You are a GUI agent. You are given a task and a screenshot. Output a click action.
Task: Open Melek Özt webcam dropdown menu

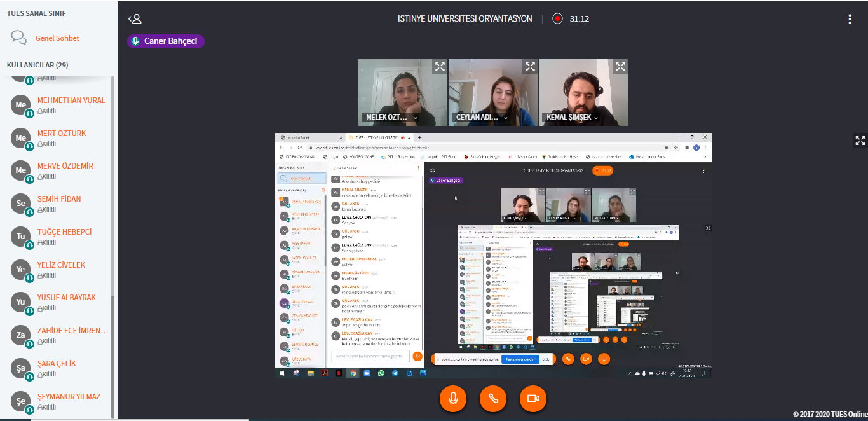click(416, 118)
